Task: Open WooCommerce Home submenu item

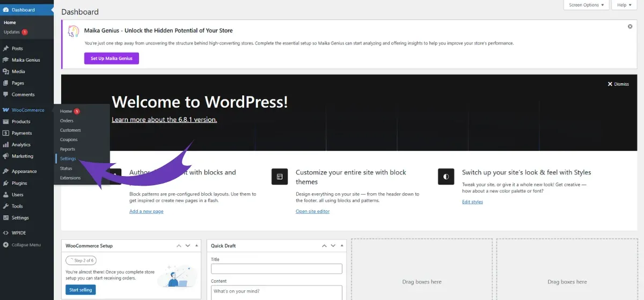Action: pyautogui.click(x=66, y=111)
